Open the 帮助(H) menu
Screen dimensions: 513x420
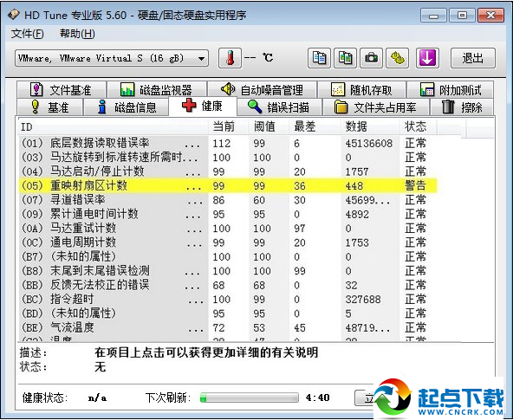point(77,34)
